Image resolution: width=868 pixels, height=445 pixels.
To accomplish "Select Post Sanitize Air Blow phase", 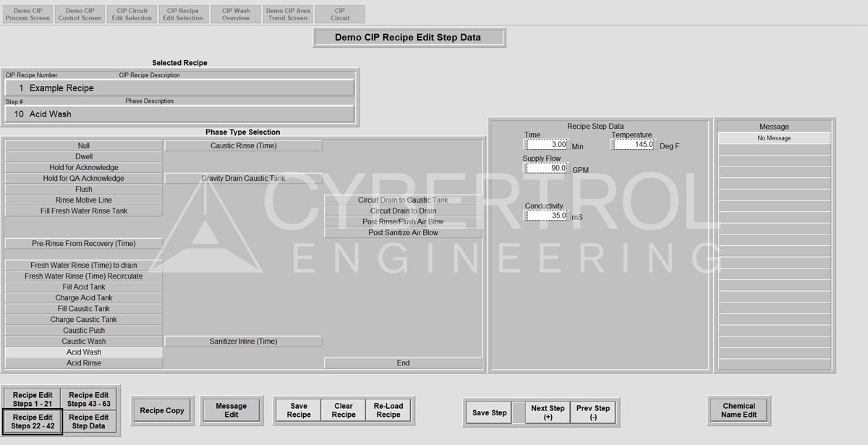I will tap(403, 232).
